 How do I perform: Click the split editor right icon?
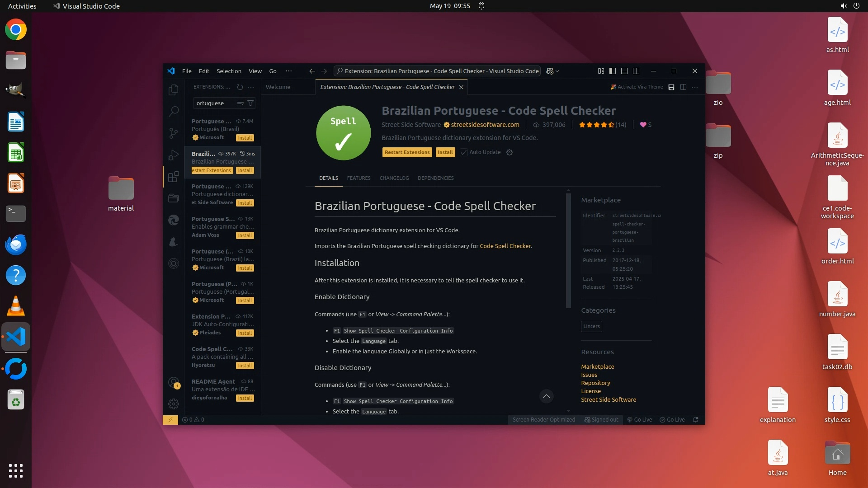coord(683,87)
